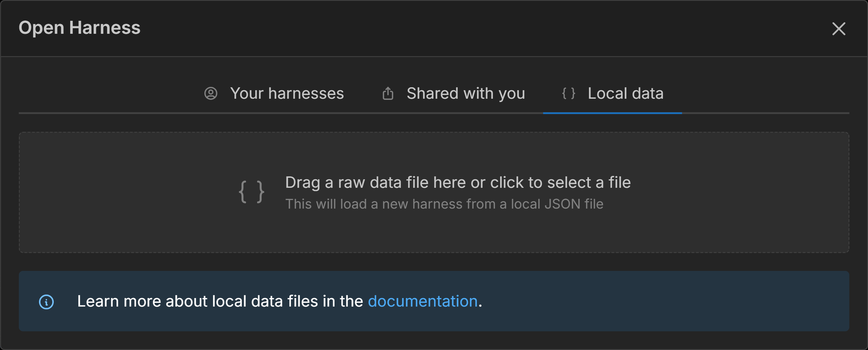The width and height of the screenshot is (868, 350).
Task: Switch to the Your harnesses tab
Action: [286, 94]
